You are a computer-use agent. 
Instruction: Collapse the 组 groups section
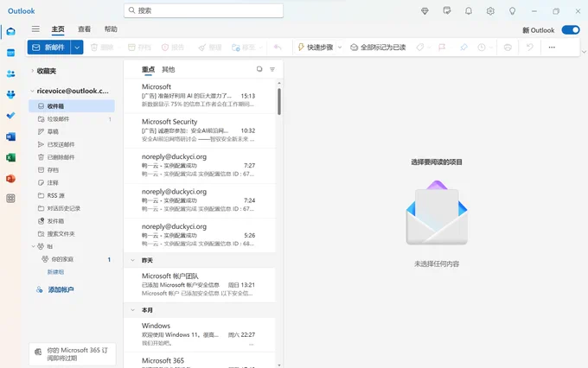pos(34,246)
